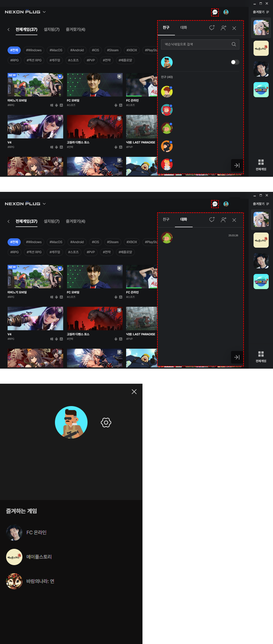Collapse the friends panel with arrow icon
The image size is (273, 644).
tap(236, 165)
